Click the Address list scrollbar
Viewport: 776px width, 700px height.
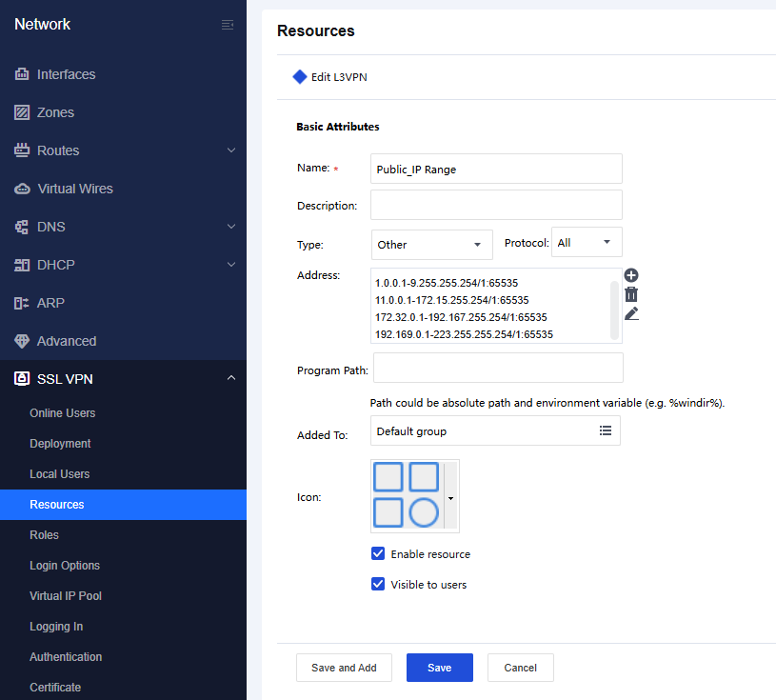point(614,310)
